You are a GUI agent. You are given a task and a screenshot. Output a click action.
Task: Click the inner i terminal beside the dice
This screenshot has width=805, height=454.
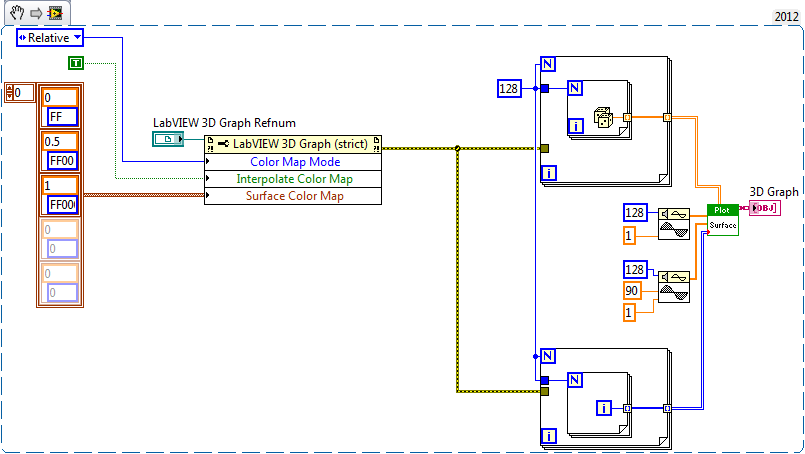click(x=576, y=125)
